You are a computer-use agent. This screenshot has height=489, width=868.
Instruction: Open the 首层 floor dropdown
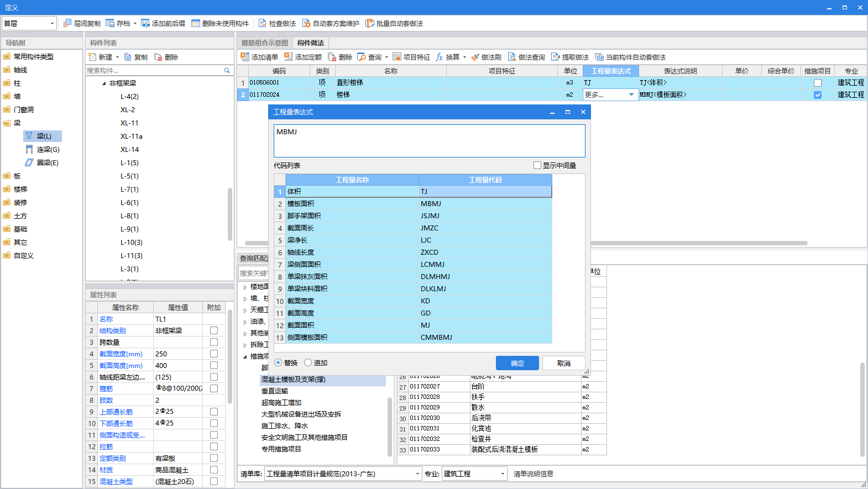pyautogui.click(x=52, y=23)
